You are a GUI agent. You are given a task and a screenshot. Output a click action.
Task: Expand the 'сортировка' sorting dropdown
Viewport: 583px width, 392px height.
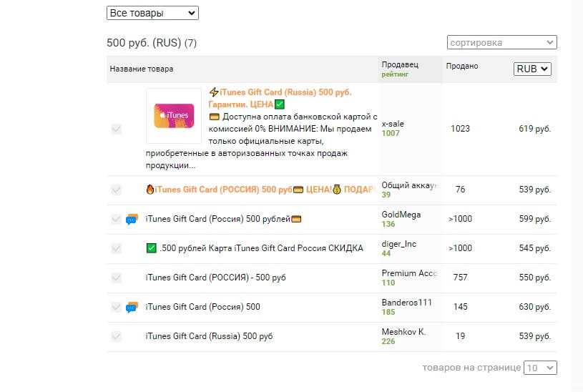tap(501, 43)
